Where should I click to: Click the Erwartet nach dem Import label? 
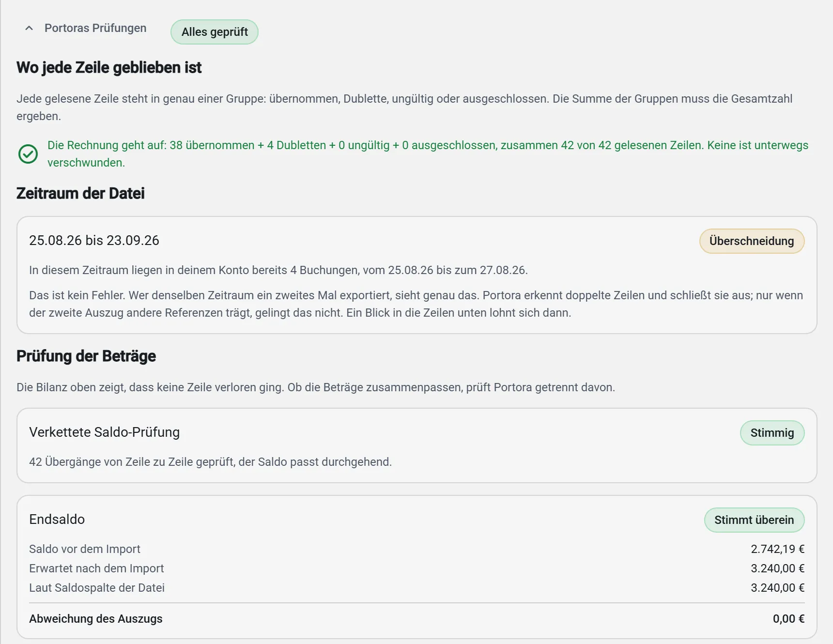coord(96,568)
